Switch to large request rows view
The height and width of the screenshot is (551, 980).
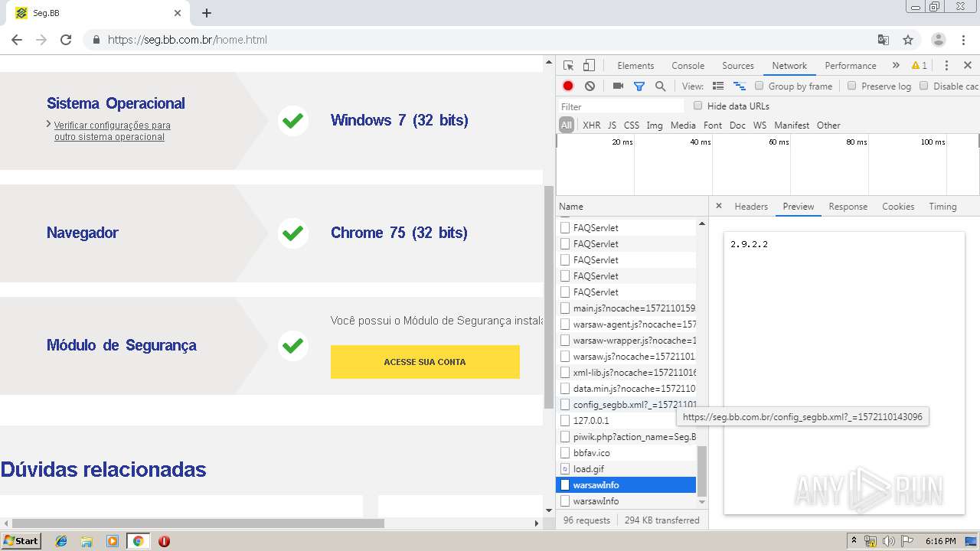click(x=718, y=86)
